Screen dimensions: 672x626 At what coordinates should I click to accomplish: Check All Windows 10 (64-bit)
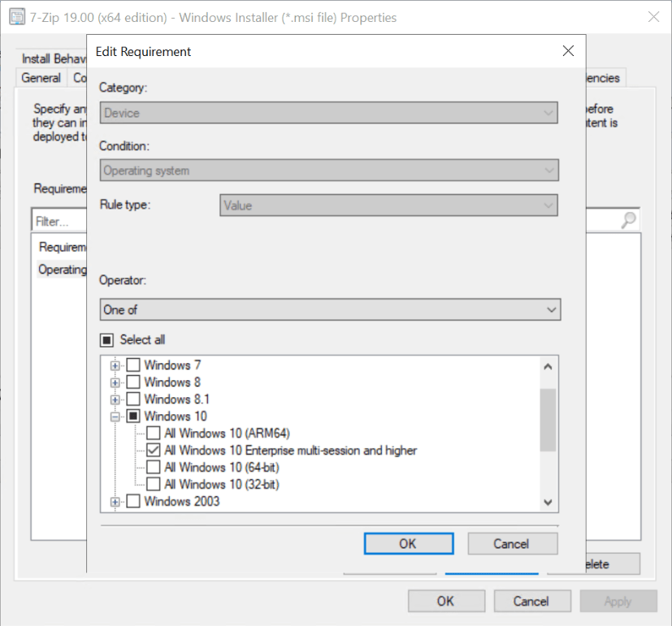[154, 467]
